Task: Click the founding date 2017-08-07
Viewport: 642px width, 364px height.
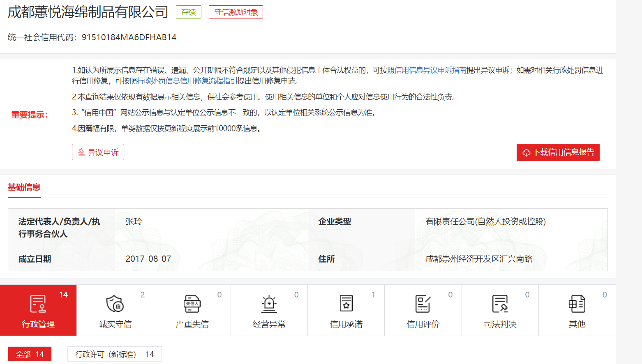Action: 148,259
